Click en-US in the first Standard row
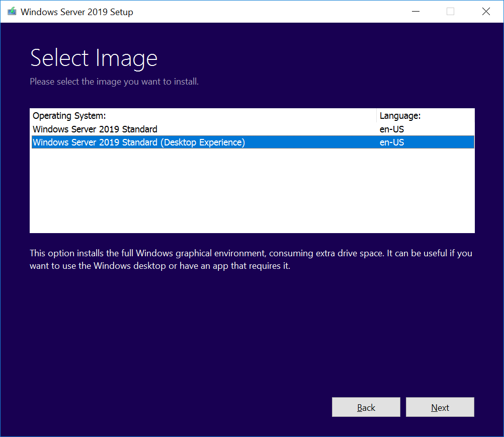504x437 pixels. [x=392, y=129]
